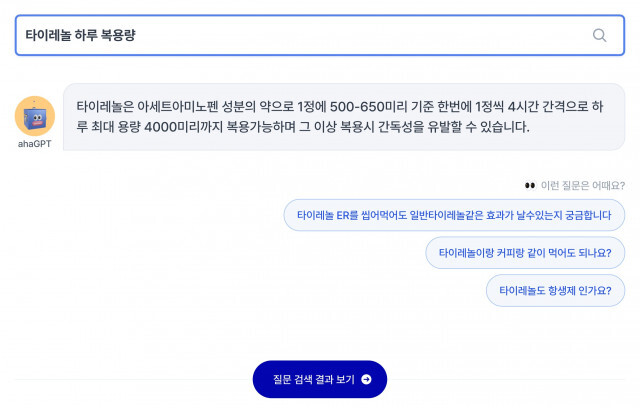The width and height of the screenshot is (640, 408).
Task: Choose the 타이레놀이랑 커피랑 같이 먹어도 되나요? suggestion
Action: (525, 253)
